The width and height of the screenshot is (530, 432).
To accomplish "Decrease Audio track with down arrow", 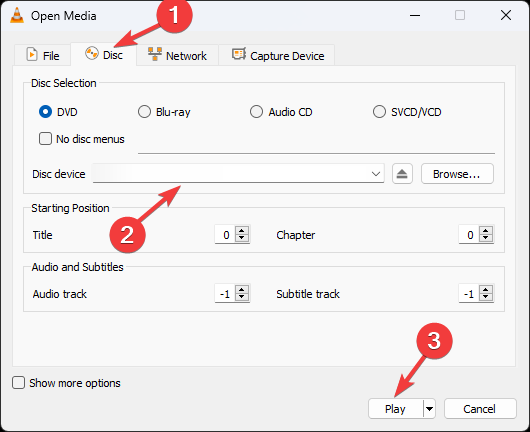I will [242, 297].
